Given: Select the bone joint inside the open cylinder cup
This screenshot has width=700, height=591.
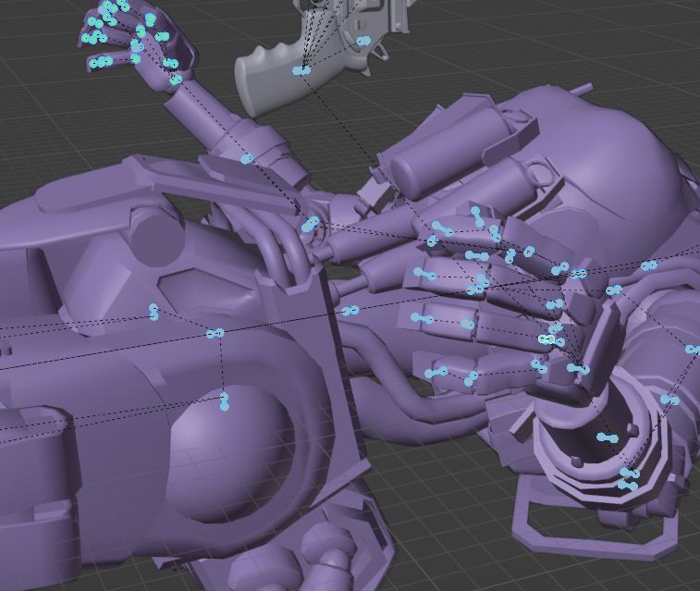Looking at the screenshot, I should coord(608,437).
